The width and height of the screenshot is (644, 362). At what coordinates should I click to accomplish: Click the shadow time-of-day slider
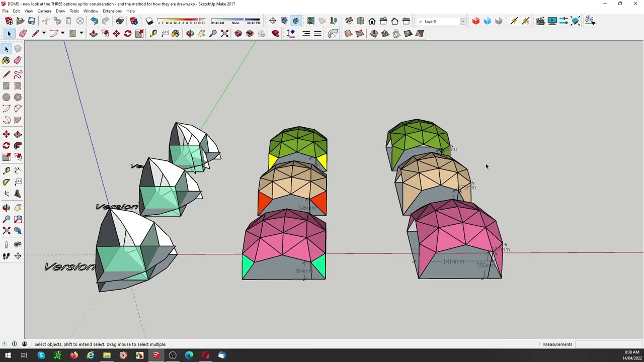(x=235, y=21)
